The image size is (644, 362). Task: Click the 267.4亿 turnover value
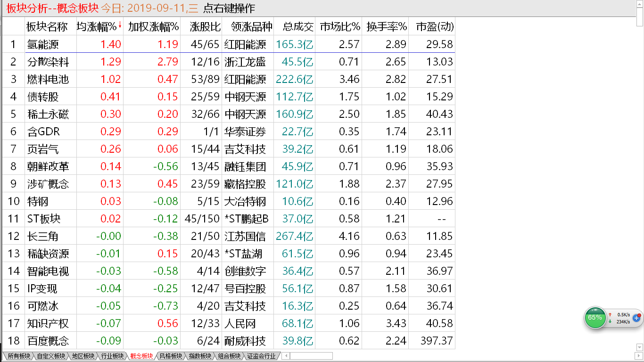295,236
